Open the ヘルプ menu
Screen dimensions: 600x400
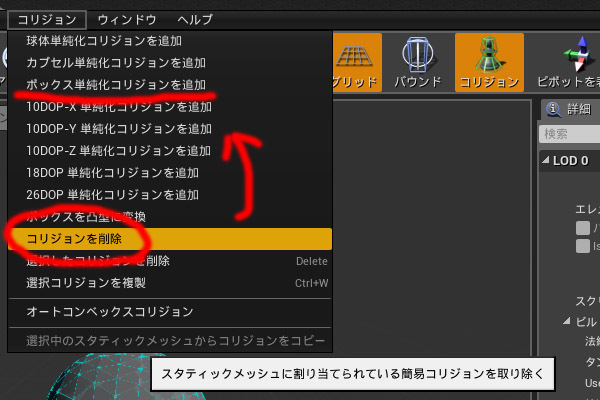coord(195,20)
